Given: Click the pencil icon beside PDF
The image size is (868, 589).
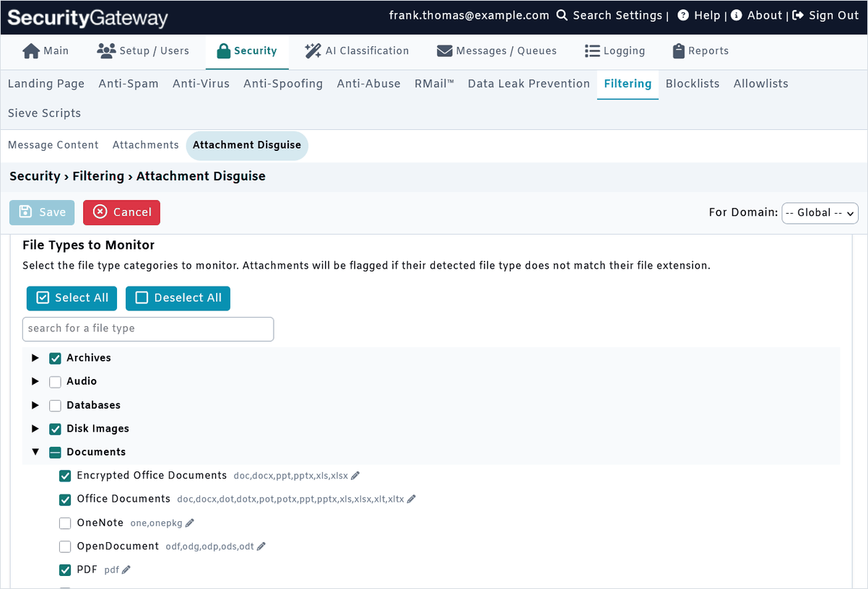Looking at the screenshot, I should [x=126, y=570].
